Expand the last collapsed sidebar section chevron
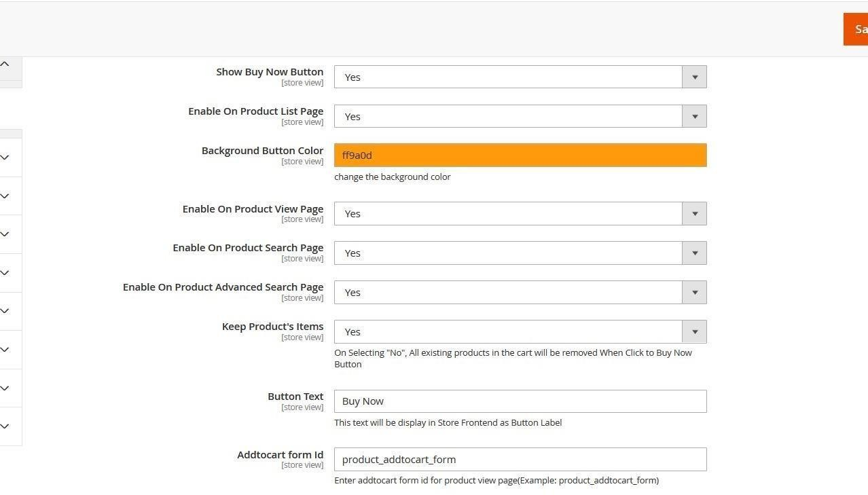Screen dimensions: 868x495 (x=5, y=426)
